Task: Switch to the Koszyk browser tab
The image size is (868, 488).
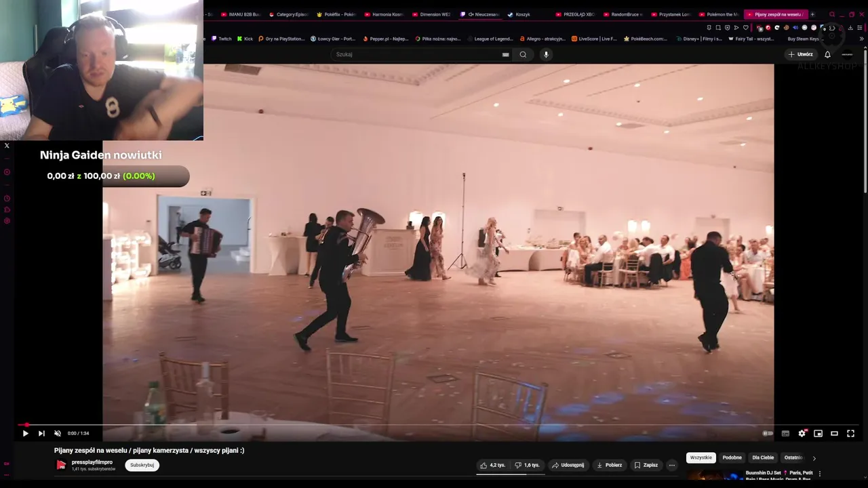Action: [519, 14]
